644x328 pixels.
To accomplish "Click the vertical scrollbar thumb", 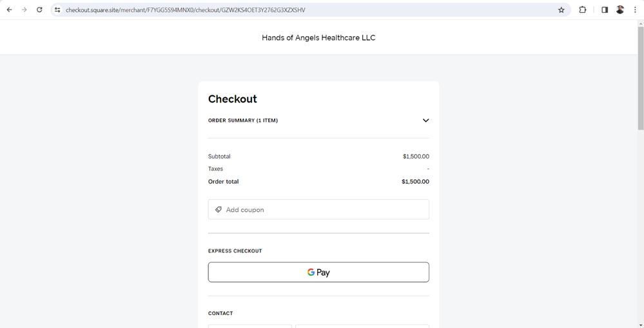I will 640,77.
